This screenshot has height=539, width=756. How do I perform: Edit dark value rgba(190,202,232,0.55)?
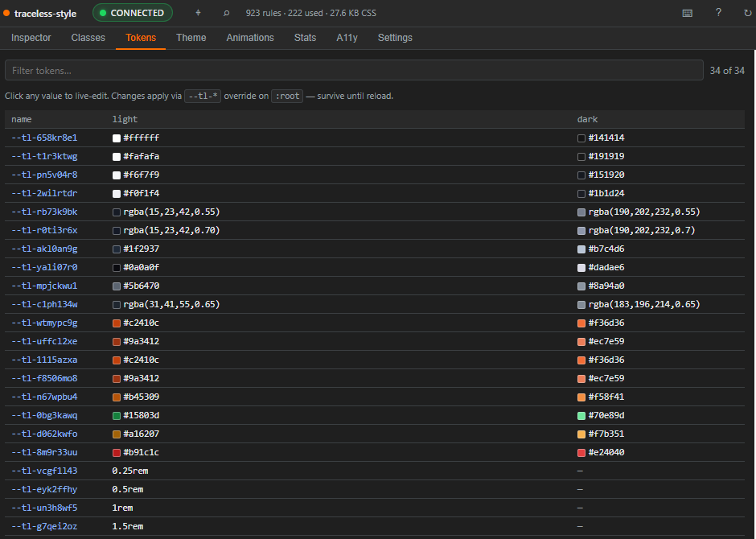click(x=644, y=212)
